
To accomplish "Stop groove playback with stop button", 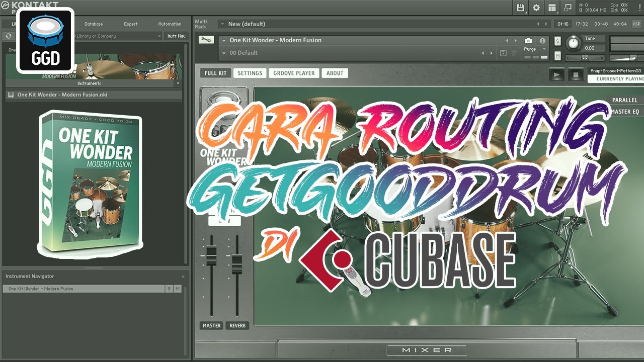I will click(575, 75).
